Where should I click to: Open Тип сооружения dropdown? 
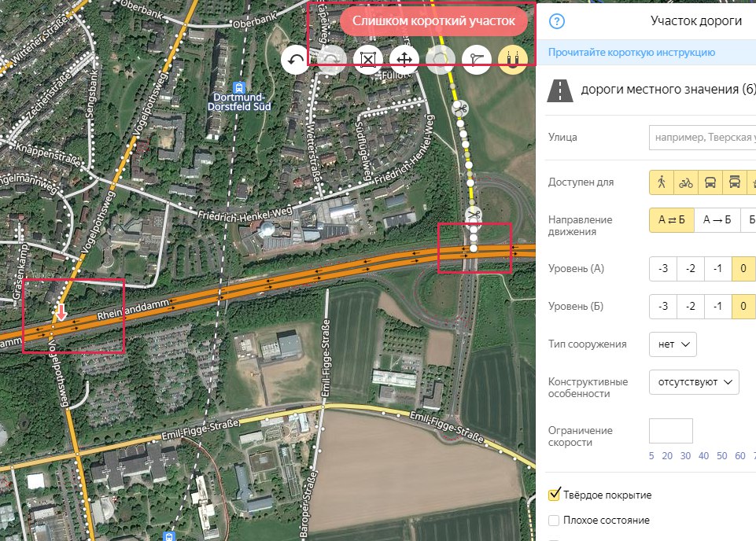(673, 344)
